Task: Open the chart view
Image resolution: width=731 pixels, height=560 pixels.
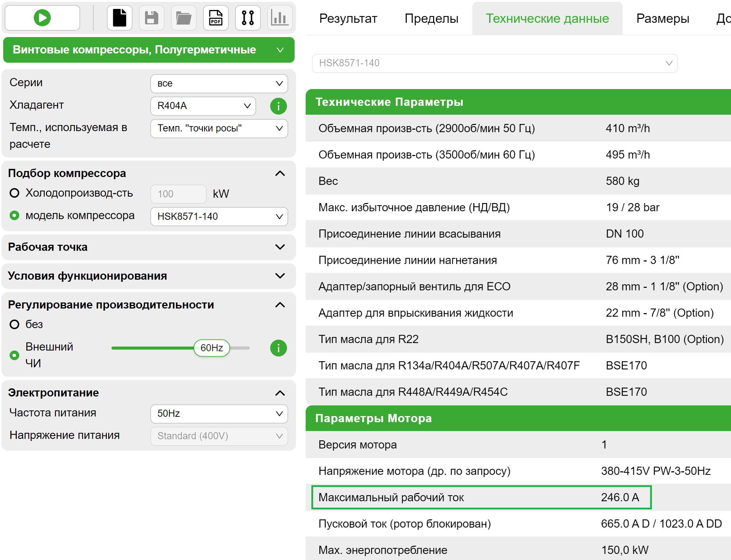Action: coord(280,17)
